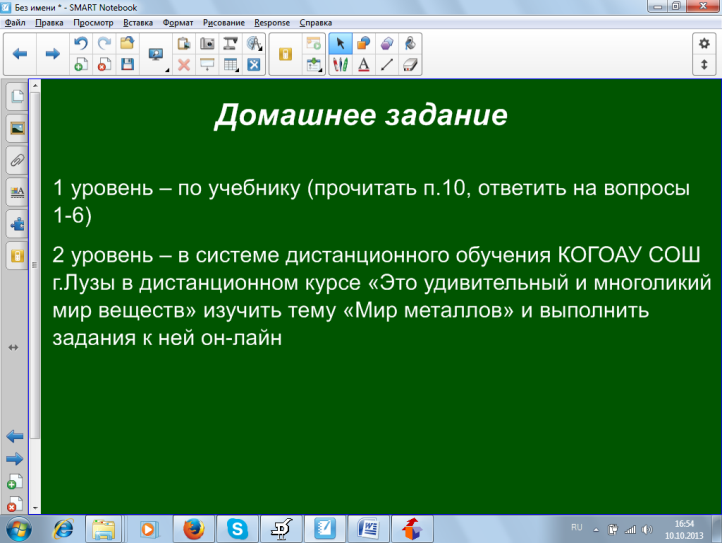The image size is (722, 543).
Task: Redo the last undone action
Action: (105, 44)
